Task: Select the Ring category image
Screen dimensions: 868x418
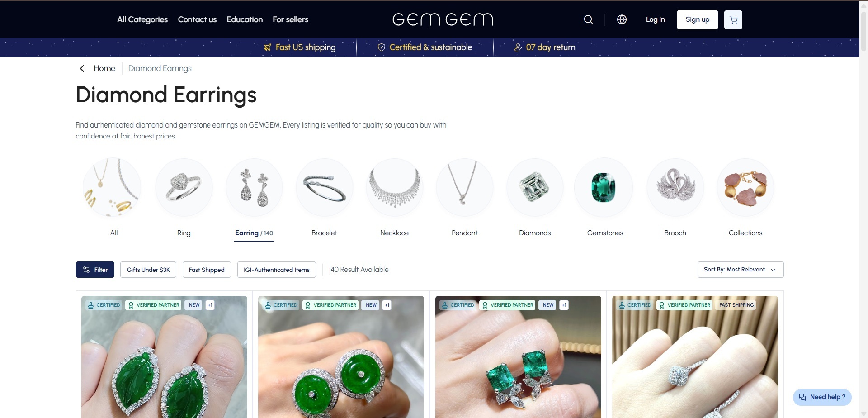Action: [184, 187]
